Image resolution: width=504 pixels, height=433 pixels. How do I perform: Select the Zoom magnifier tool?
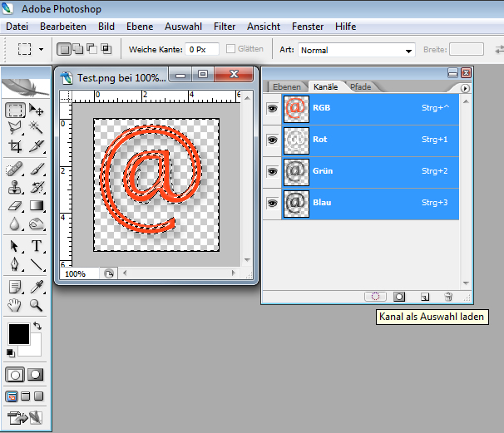click(x=36, y=305)
